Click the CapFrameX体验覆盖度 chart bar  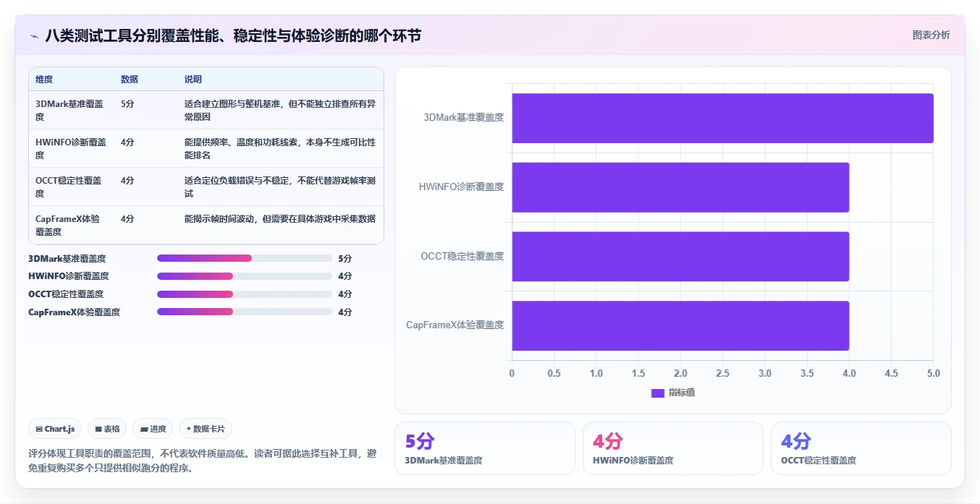click(x=680, y=325)
